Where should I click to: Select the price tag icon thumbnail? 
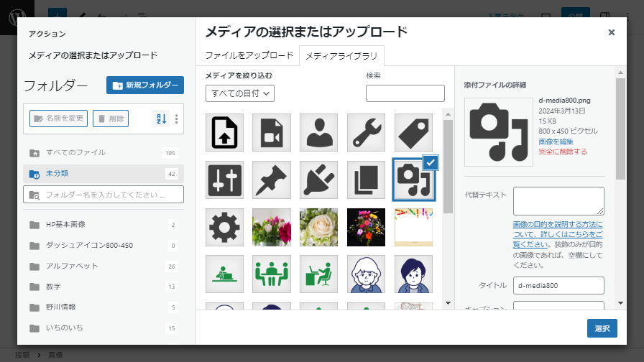[413, 132]
